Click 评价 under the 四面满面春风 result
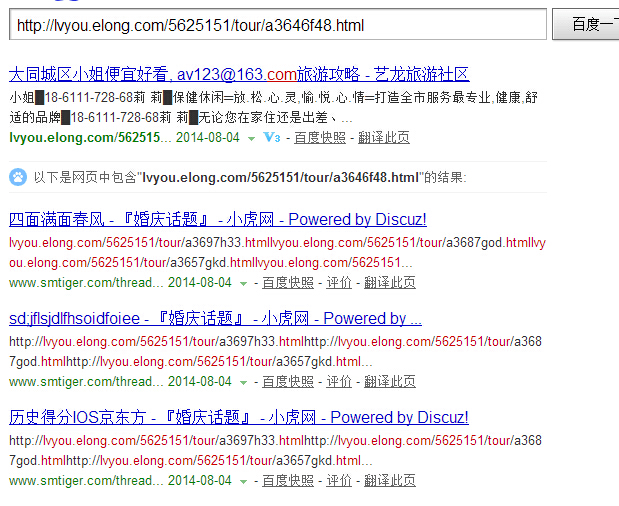The height and width of the screenshot is (506, 619). [339, 283]
